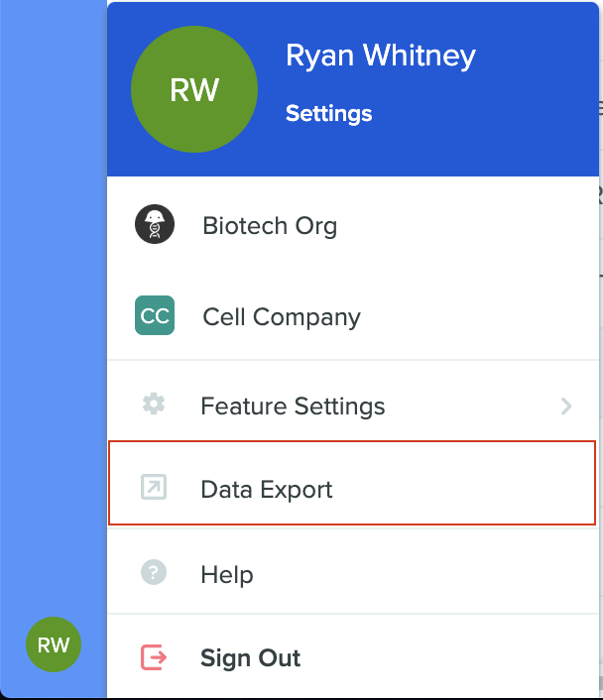Click the Data Export arrow icon
This screenshot has height=700, width=603.
(x=154, y=487)
